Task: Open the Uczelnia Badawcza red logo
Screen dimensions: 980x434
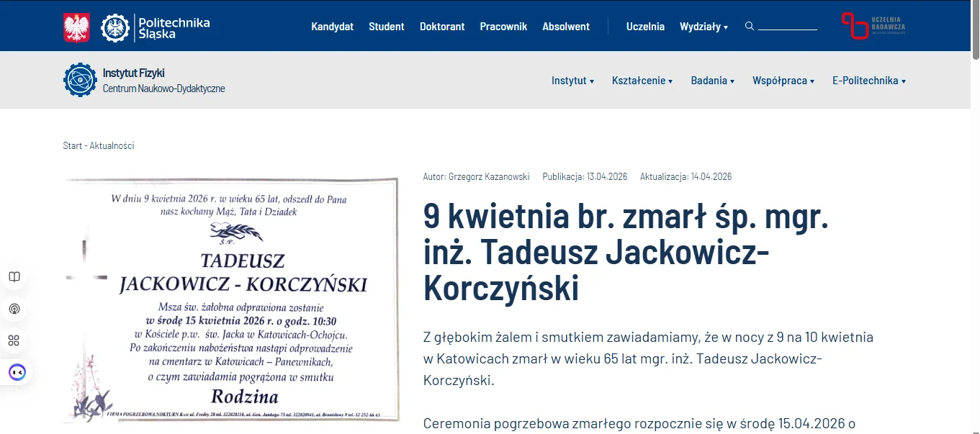Action: (x=874, y=26)
